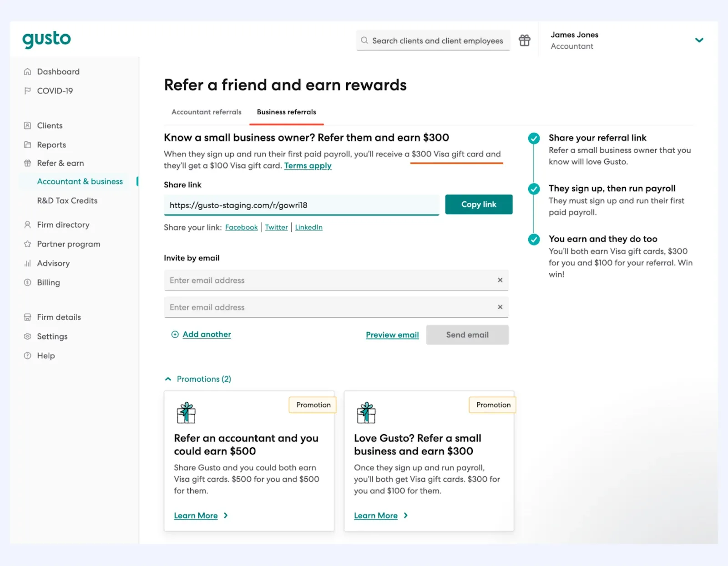Share the referral link on Facebook
Viewport: 728px width, 566px height.
coord(241,227)
